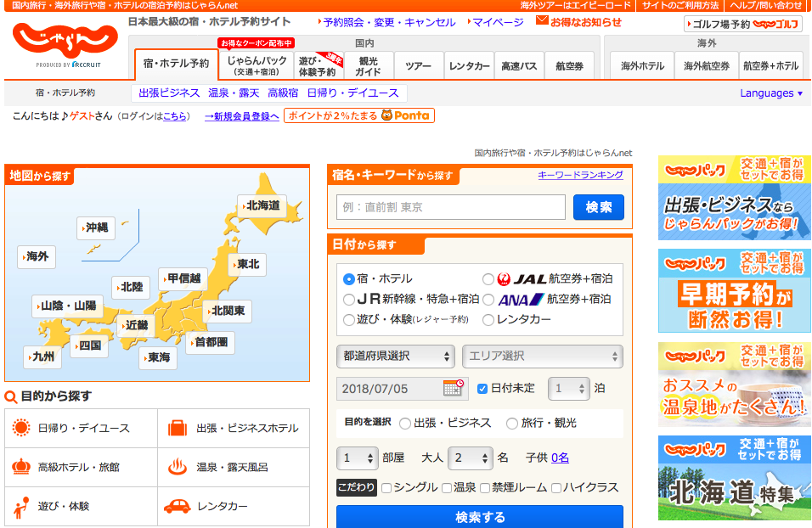Screen dimensions: 812x528
Task: Click the sun icon for 日帰り・デイユース
Action: (x=21, y=428)
